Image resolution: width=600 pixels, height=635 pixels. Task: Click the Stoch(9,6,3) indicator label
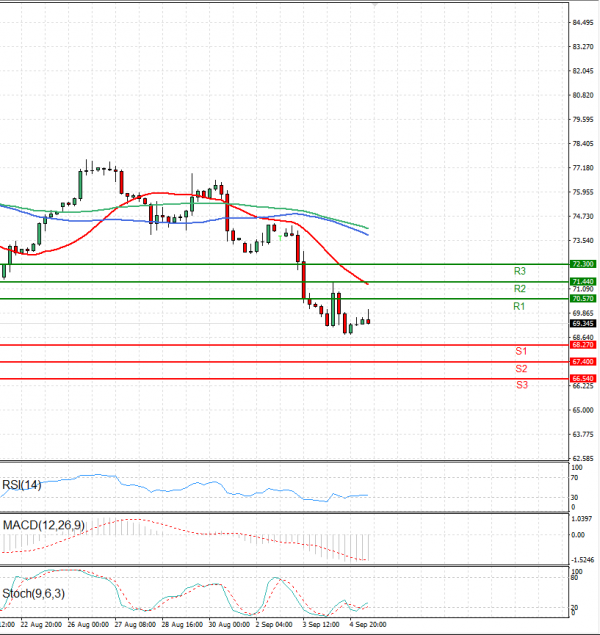click(34, 594)
